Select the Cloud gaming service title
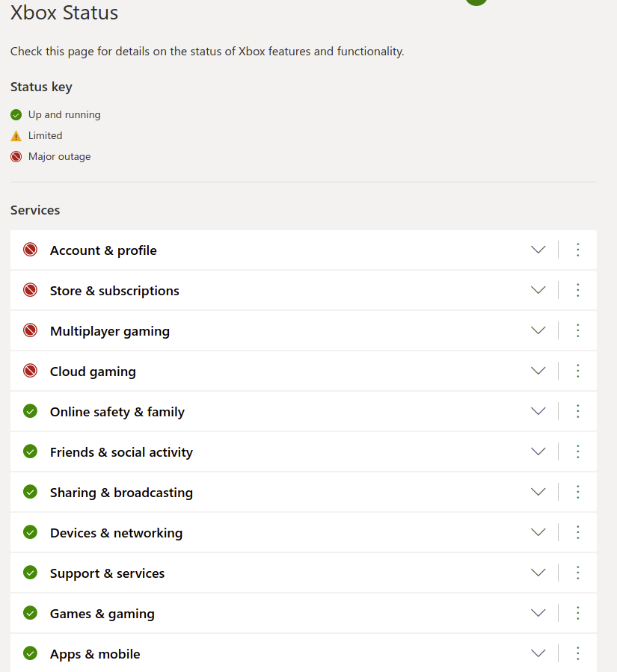 93,372
